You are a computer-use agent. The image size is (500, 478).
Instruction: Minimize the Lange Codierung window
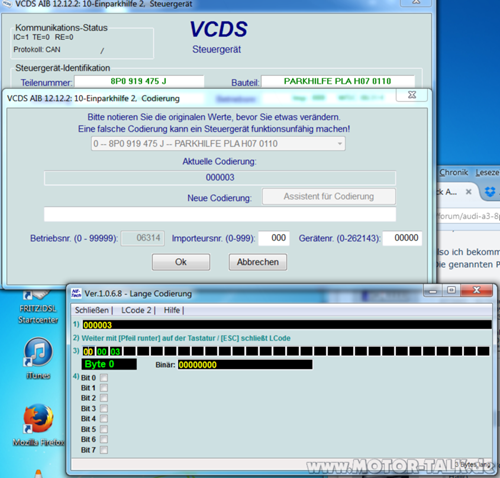(x=433, y=290)
